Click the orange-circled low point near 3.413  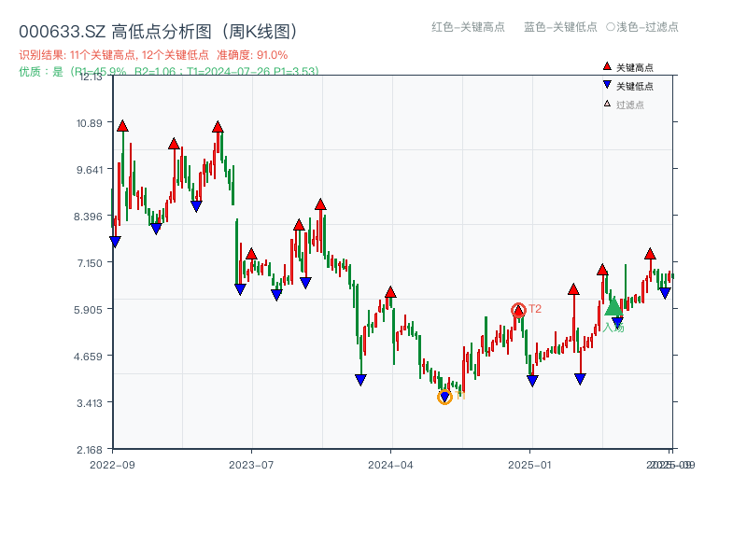tap(444, 397)
